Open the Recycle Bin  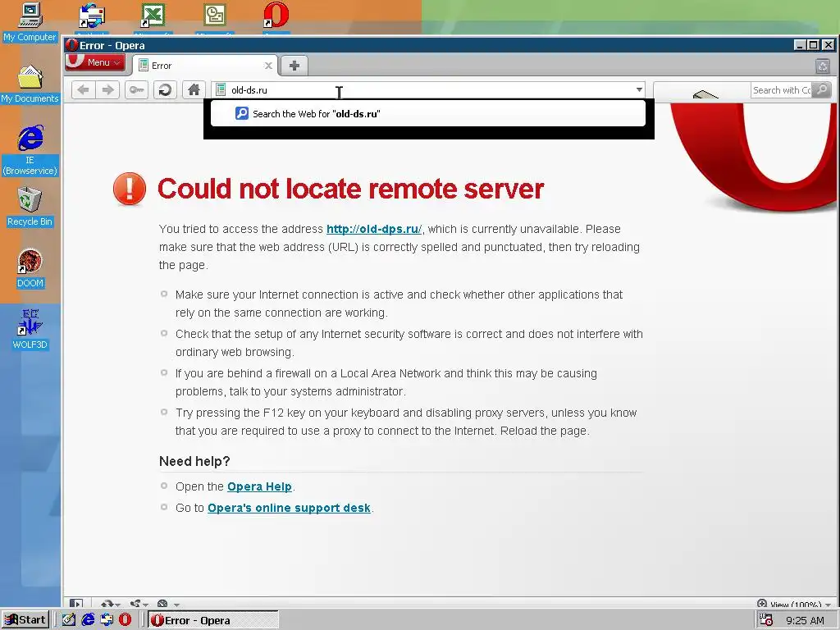tap(30, 208)
